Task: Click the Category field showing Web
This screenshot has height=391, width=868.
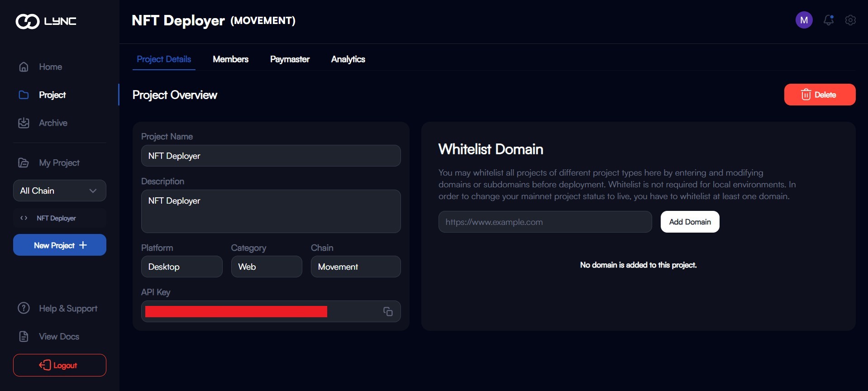Action: point(267,267)
